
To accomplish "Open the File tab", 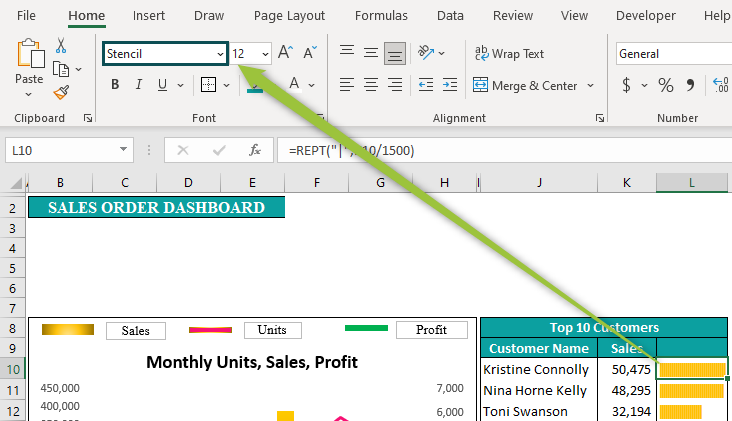I will click(x=26, y=16).
